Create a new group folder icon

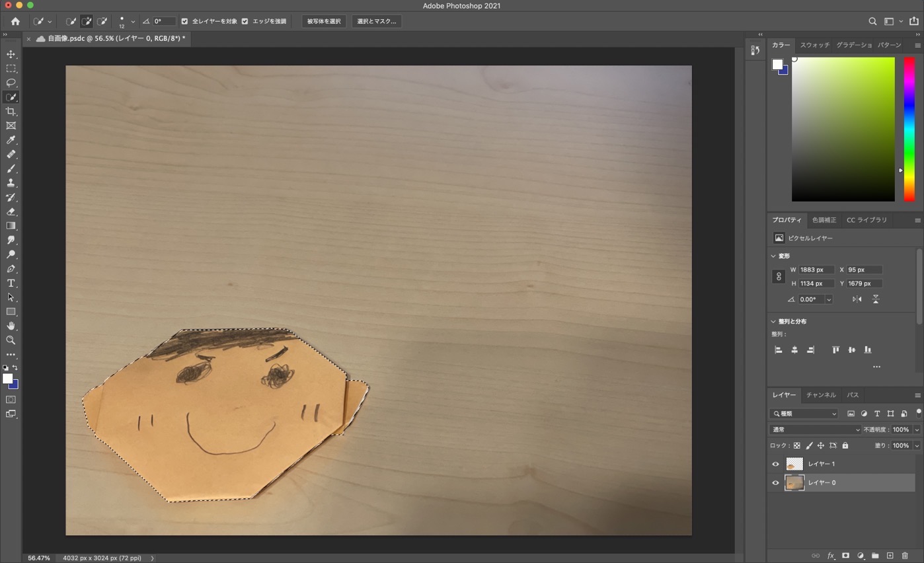pos(875,556)
